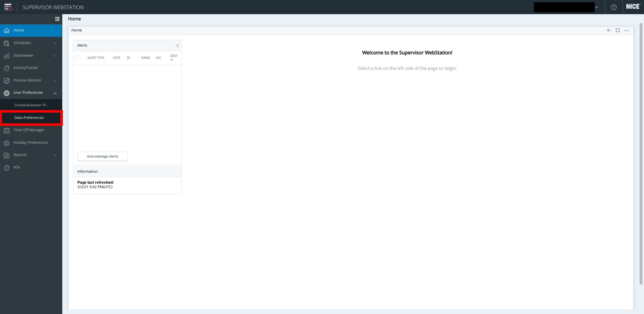Sort by the ALERT TYPE column header

(x=96, y=58)
